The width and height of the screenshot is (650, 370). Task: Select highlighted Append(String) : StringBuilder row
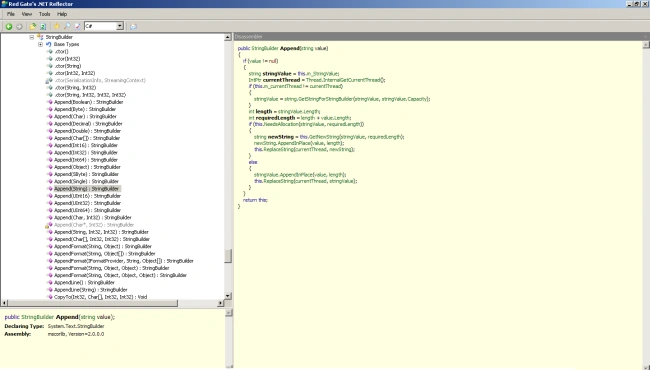pos(87,189)
